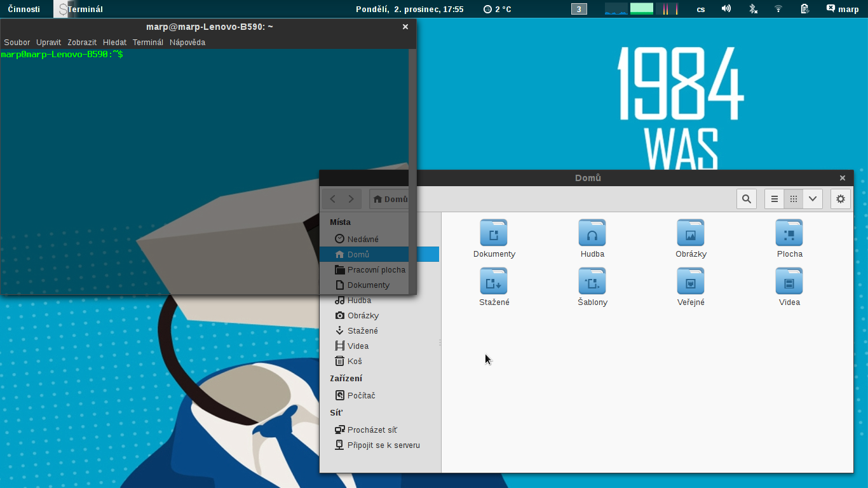Open the Veřejné folder icon
Image resolution: width=868 pixels, height=488 pixels.
point(691,281)
